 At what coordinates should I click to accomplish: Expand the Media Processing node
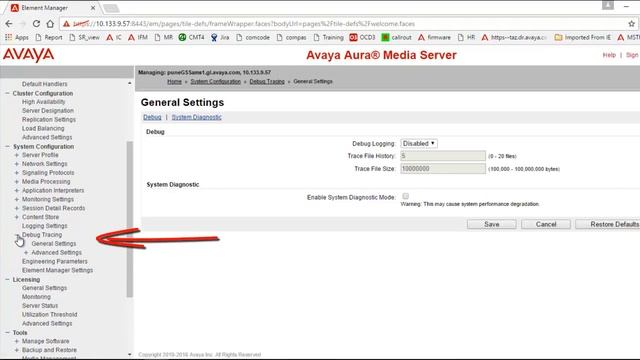pyautogui.click(x=17, y=182)
